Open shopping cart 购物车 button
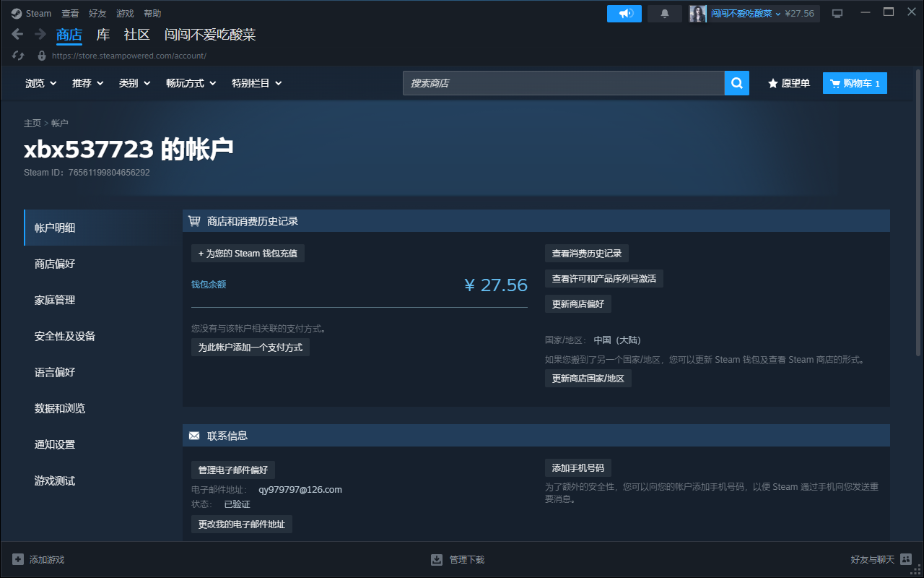Screen dimensions: 924x578 855,83
